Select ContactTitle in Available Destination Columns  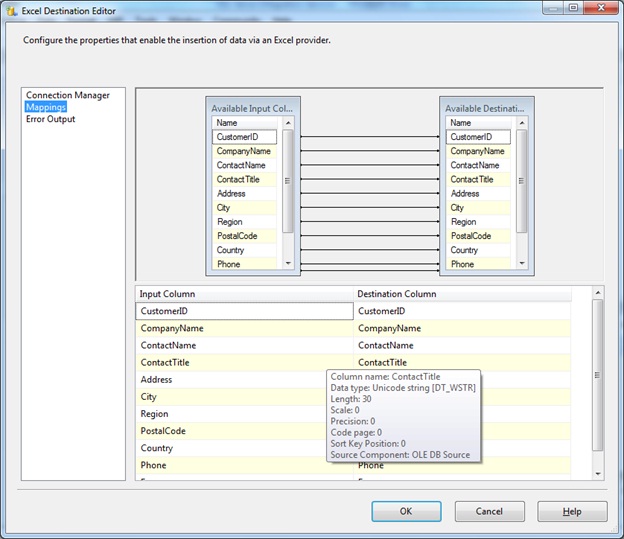coord(478,180)
